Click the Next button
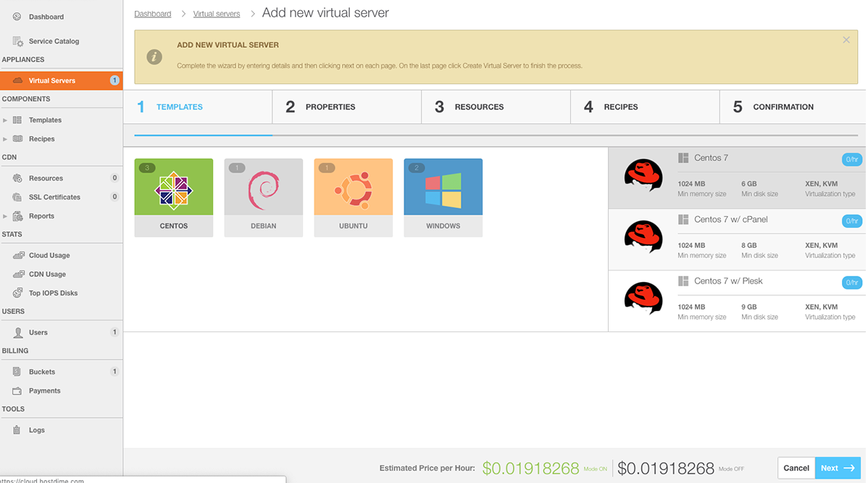Screen dimensions: 868x483 [x=838, y=468]
